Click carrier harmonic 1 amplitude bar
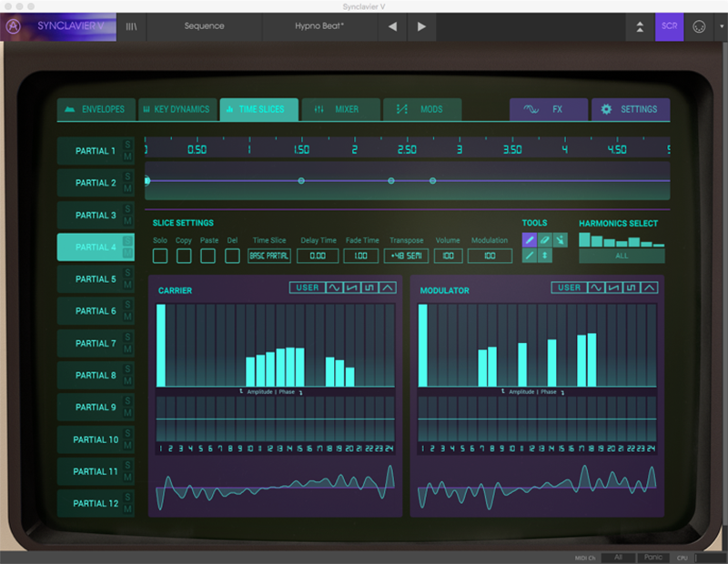The height and width of the screenshot is (564, 728). pyautogui.click(x=161, y=346)
